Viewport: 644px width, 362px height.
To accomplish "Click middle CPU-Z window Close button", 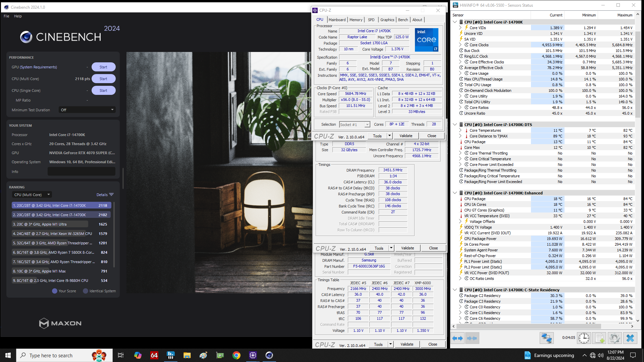I will 433,248.
